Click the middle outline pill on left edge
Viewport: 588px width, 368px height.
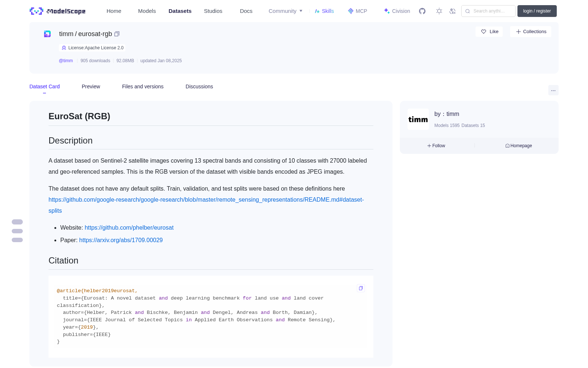[17, 231]
